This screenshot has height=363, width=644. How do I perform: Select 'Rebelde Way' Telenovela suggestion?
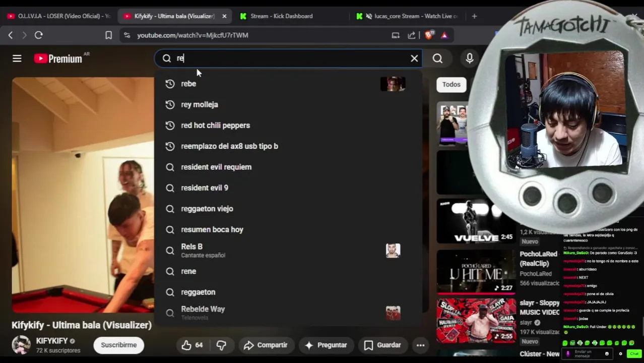(x=288, y=313)
